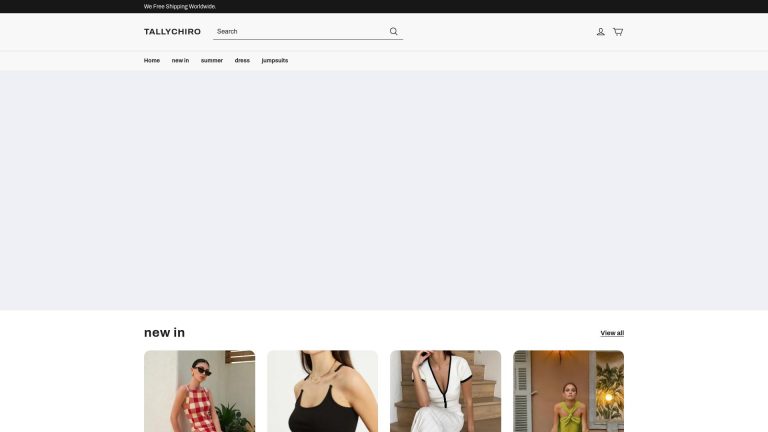
Task: Open the account login icon
Action: pyautogui.click(x=600, y=32)
